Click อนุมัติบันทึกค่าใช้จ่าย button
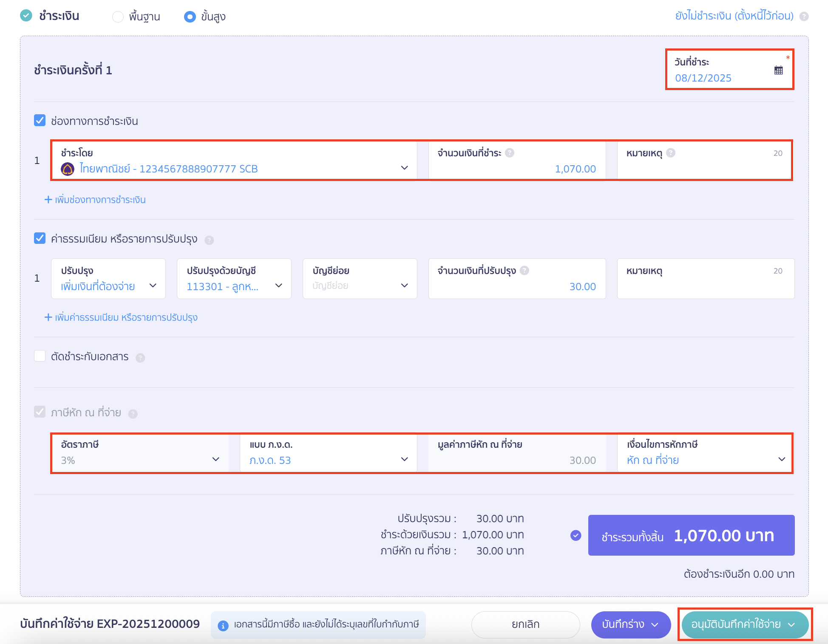Image resolution: width=828 pixels, height=644 pixels. (x=736, y=624)
